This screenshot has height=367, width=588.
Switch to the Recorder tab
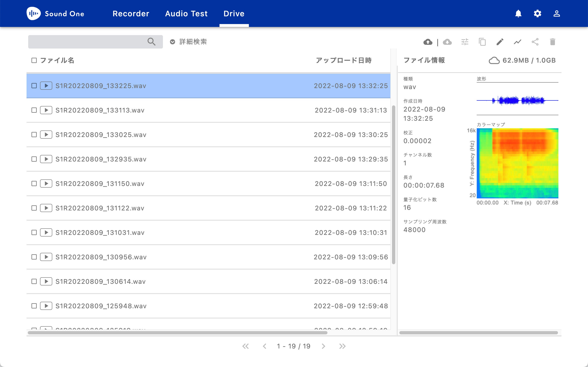pyautogui.click(x=131, y=14)
